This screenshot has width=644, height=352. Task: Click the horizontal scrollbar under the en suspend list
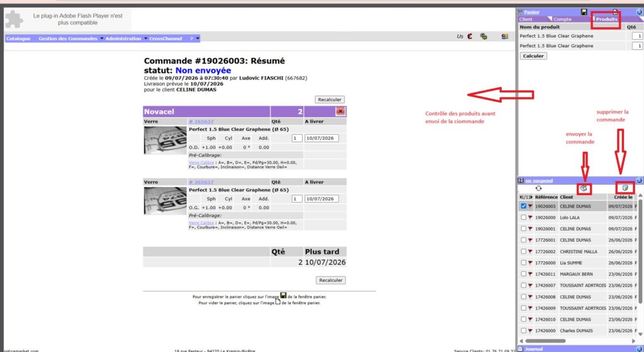[x=545, y=341]
